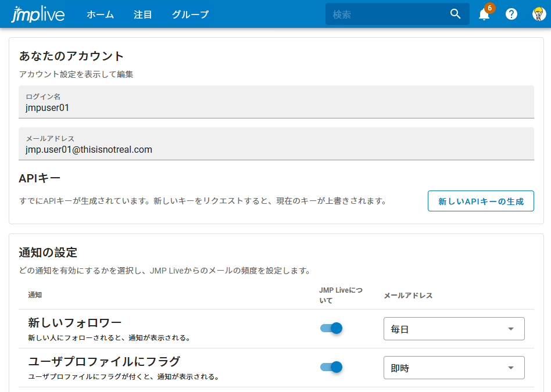This screenshot has height=392, width=551.
Task: Open notifications via the bell icon
Action: pyautogui.click(x=484, y=14)
